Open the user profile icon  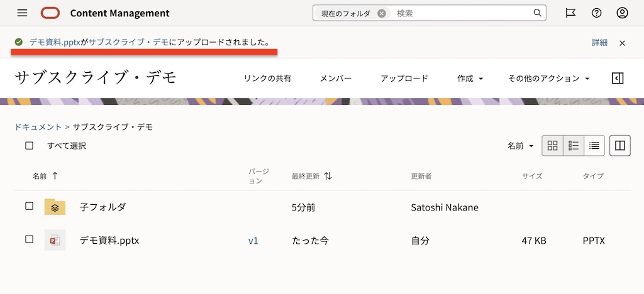click(x=622, y=13)
